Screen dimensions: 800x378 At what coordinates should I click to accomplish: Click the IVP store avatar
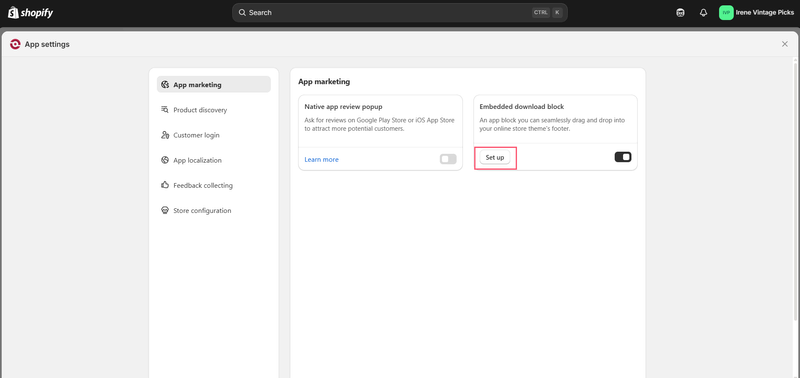click(726, 13)
